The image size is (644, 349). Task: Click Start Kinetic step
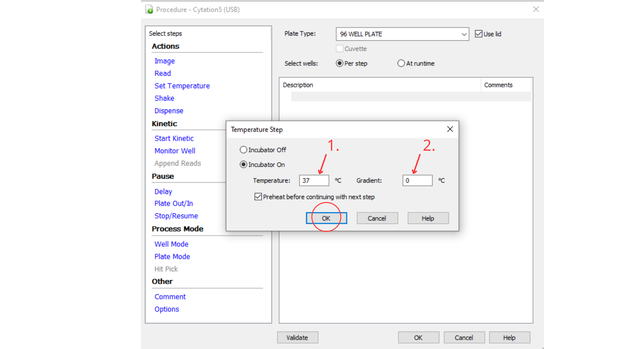(x=174, y=139)
